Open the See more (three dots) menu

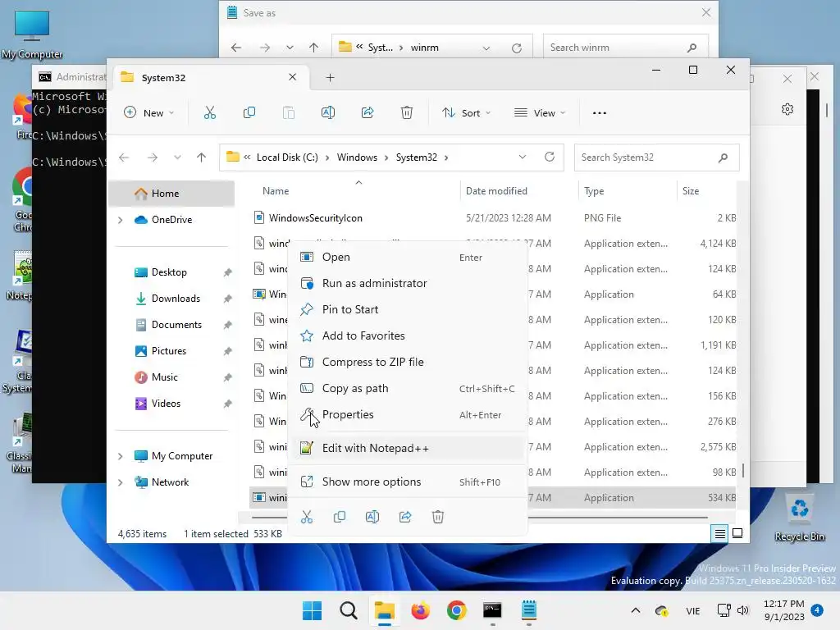tap(600, 113)
